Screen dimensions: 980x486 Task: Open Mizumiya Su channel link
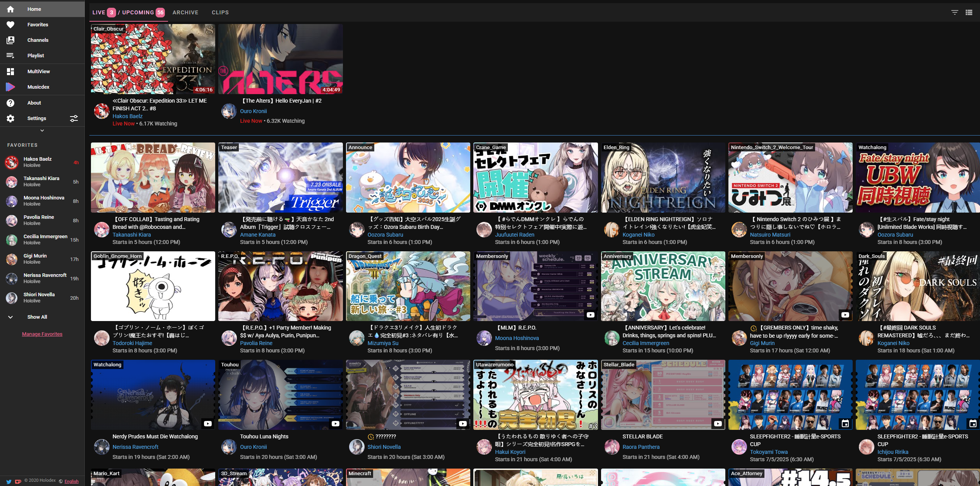[x=383, y=343]
